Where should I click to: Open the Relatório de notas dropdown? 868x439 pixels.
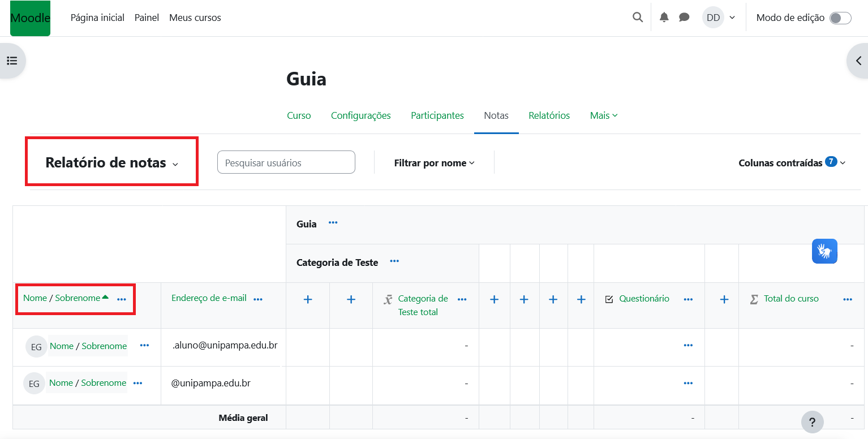pyautogui.click(x=111, y=163)
